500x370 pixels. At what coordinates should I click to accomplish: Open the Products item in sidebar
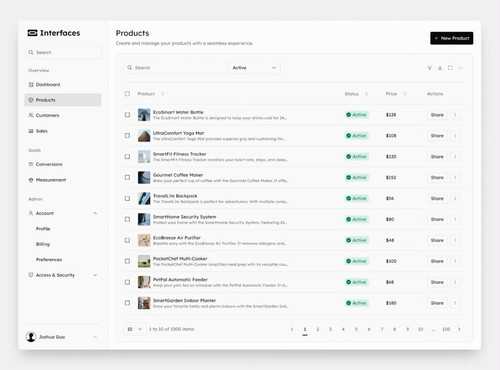point(63,100)
